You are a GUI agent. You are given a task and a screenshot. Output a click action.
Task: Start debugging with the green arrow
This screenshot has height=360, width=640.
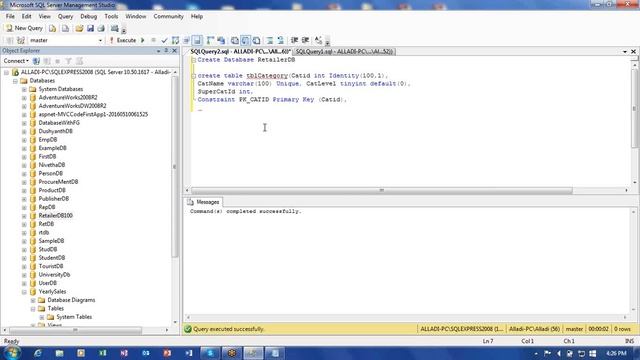(143, 40)
